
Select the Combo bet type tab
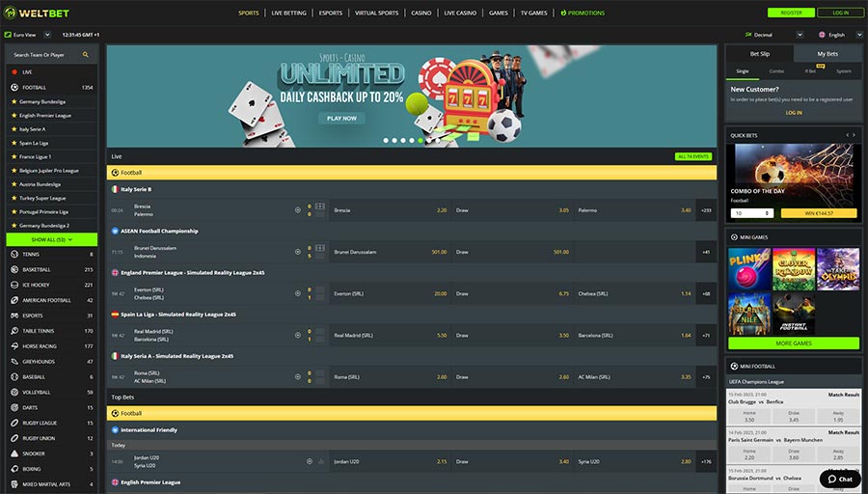[x=776, y=71]
